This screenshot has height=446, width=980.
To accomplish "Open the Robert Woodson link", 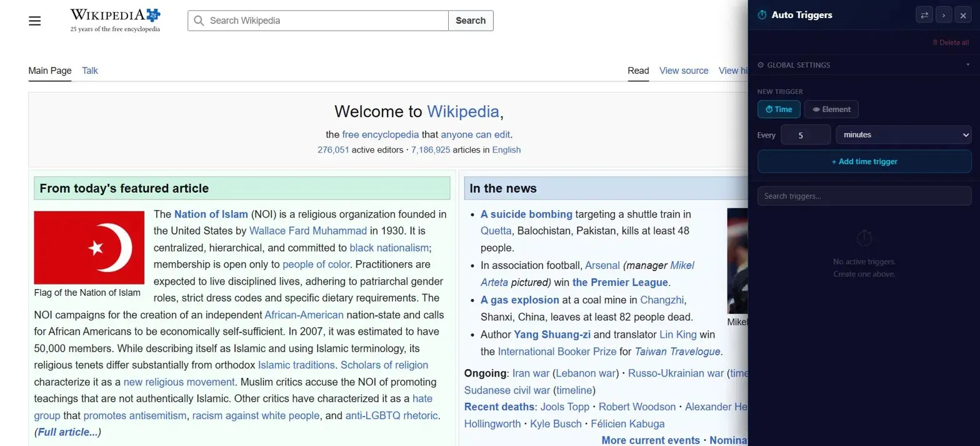I will [x=637, y=407].
